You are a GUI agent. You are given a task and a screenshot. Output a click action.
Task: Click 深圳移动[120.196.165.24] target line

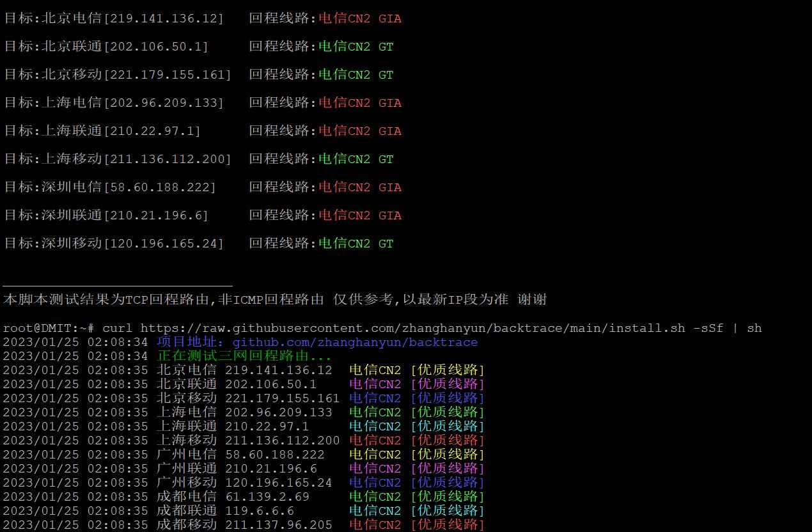click(114, 244)
